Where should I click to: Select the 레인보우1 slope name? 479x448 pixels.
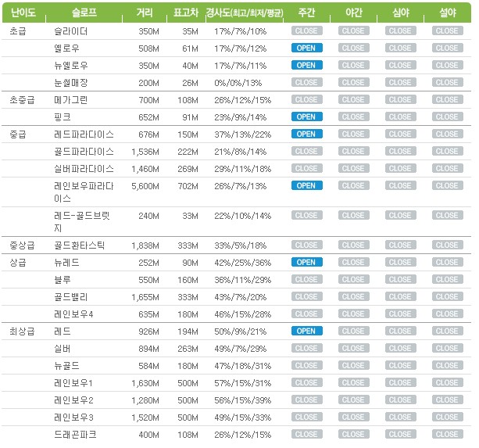73,383
